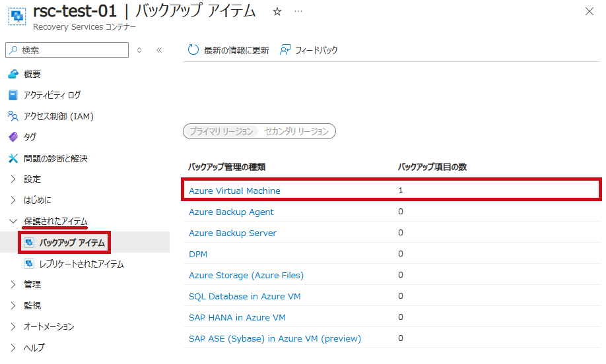Click the 概要 cloud icon

(x=13, y=74)
